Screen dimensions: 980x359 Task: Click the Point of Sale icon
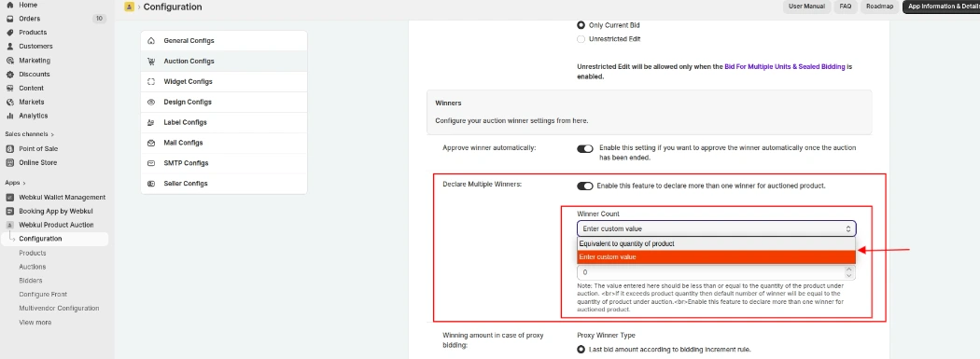tap(10, 148)
